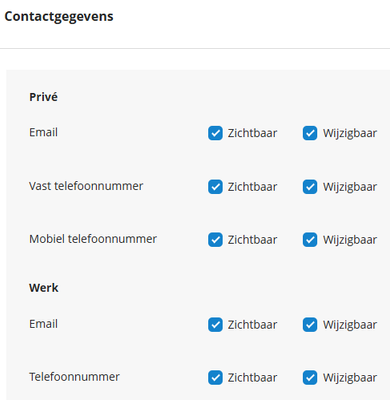The image size is (390, 400).
Task: Select the Vast telefoonnummer row label
Action: pyautogui.click(x=86, y=186)
